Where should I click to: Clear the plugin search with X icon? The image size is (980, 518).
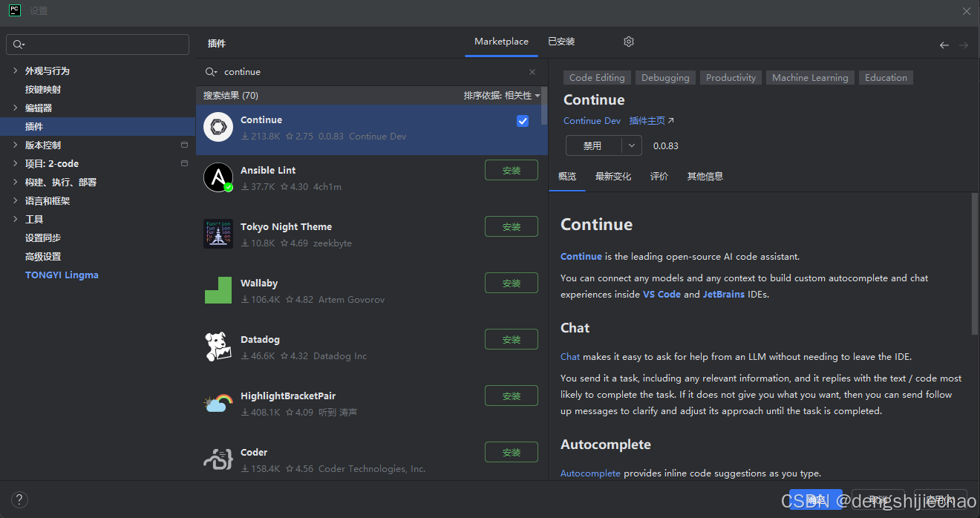[532, 72]
